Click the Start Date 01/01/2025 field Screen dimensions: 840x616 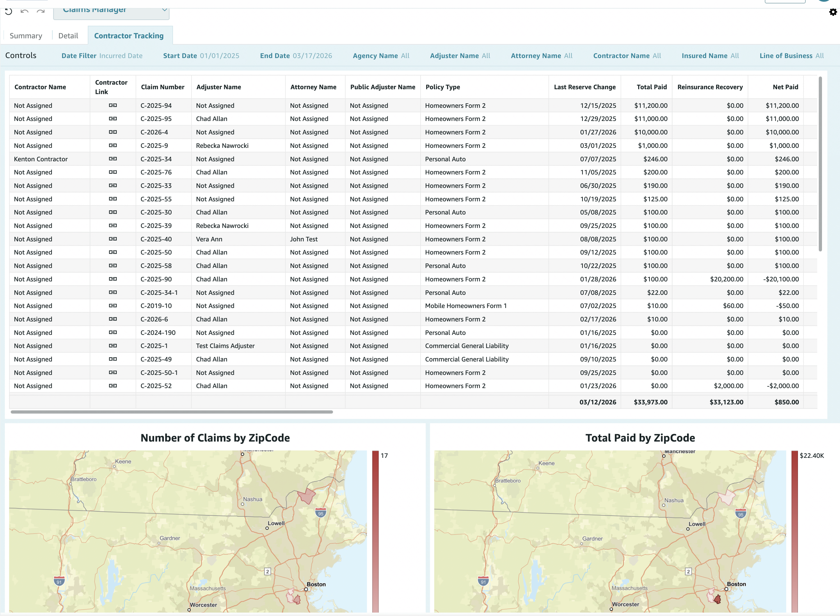coord(201,55)
